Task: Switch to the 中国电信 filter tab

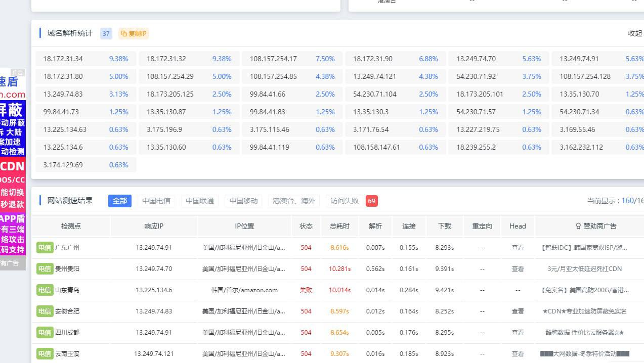Action: pyautogui.click(x=156, y=201)
